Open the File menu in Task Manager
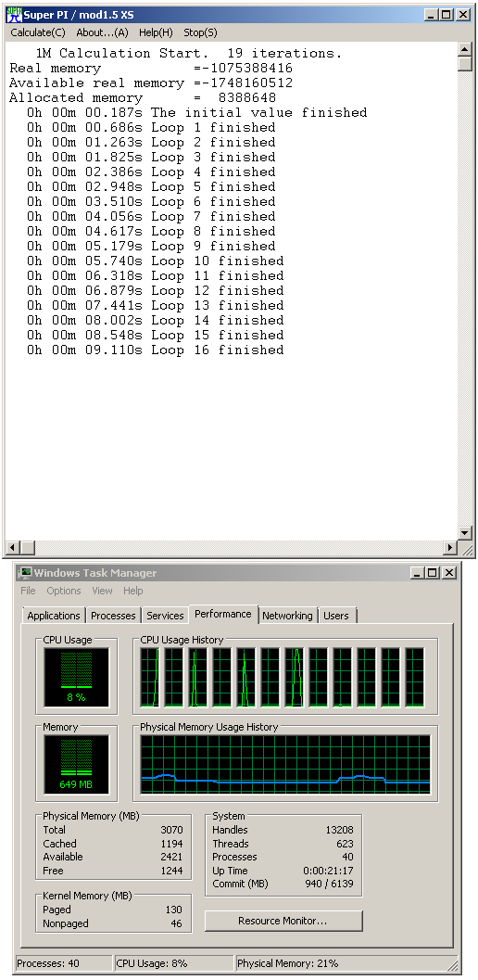This screenshot has height=980, width=478. (28, 591)
